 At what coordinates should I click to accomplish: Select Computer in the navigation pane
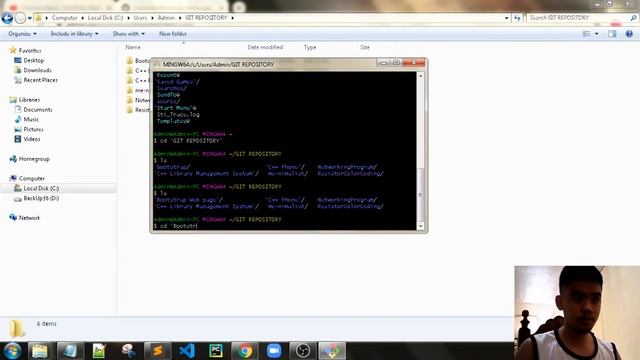[x=31, y=178]
